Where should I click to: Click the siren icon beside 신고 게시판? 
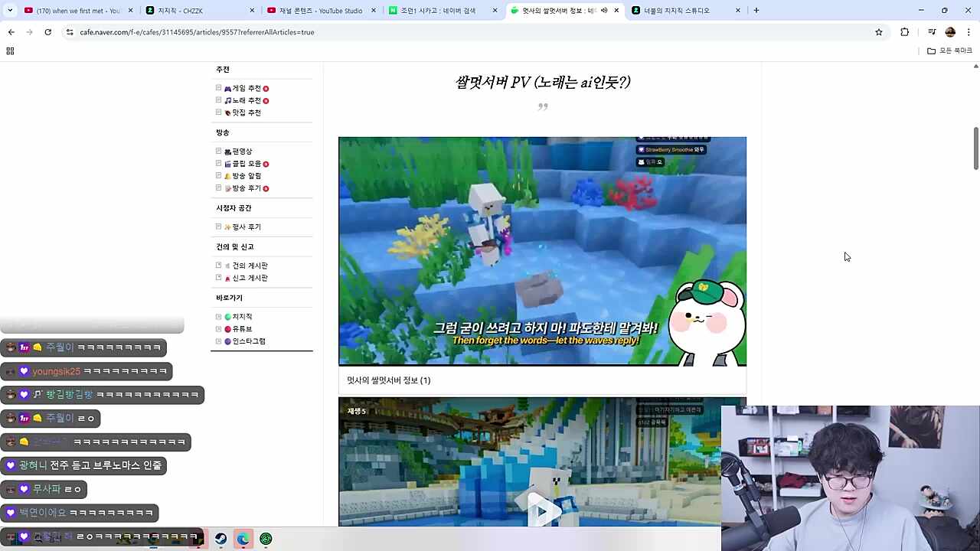[227, 278]
